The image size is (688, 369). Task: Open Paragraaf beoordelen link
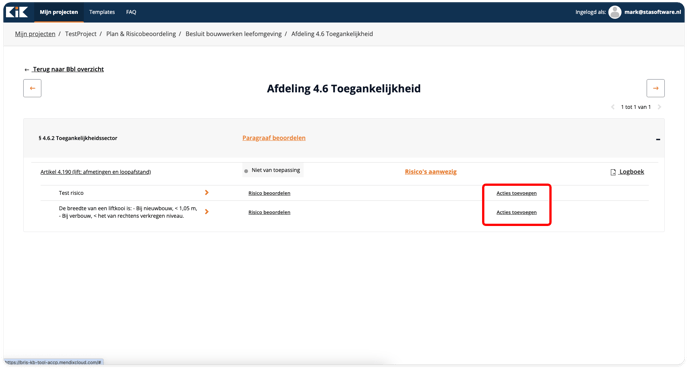pos(274,138)
